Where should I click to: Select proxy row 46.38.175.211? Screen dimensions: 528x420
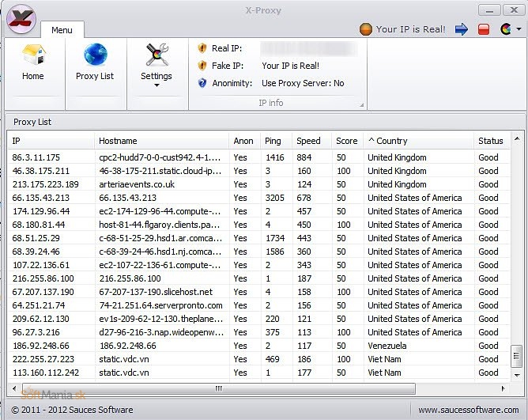[x=258, y=171]
